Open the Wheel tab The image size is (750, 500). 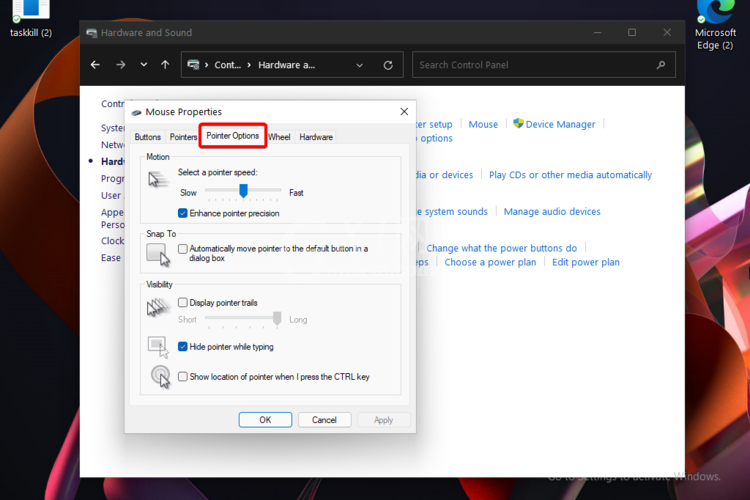click(279, 137)
